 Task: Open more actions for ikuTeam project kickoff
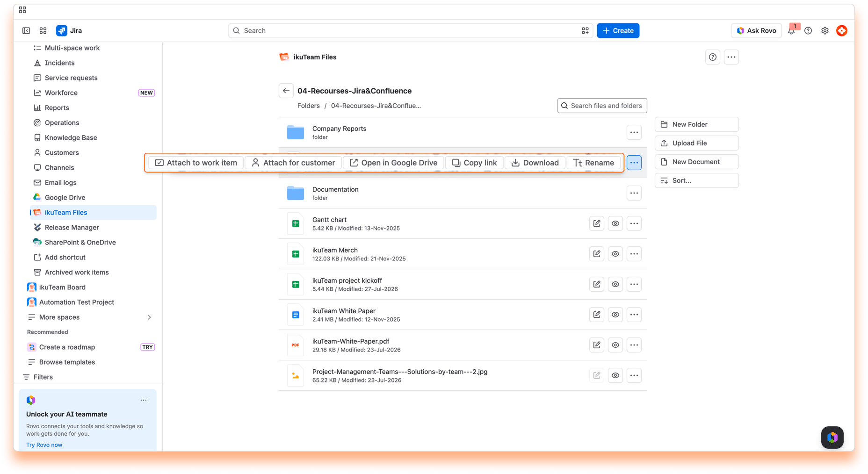click(634, 284)
